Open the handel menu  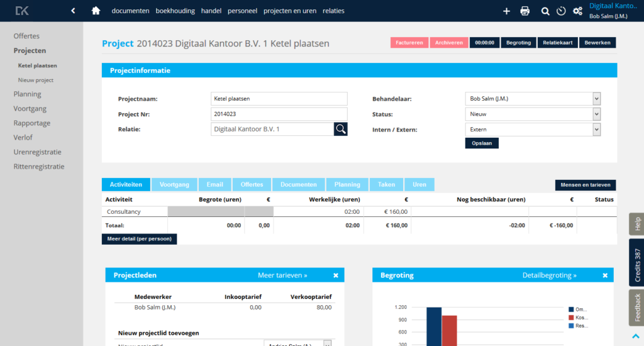pyautogui.click(x=211, y=11)
